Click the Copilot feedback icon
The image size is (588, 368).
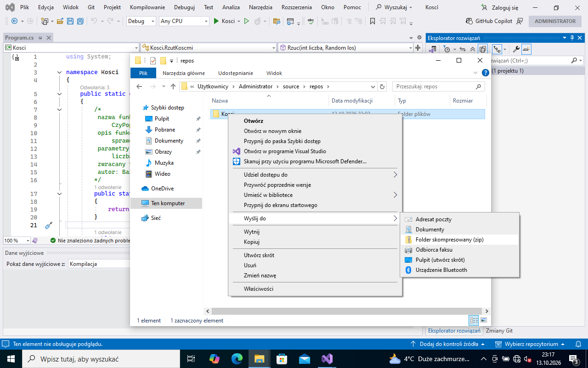(x=520, y=21)
